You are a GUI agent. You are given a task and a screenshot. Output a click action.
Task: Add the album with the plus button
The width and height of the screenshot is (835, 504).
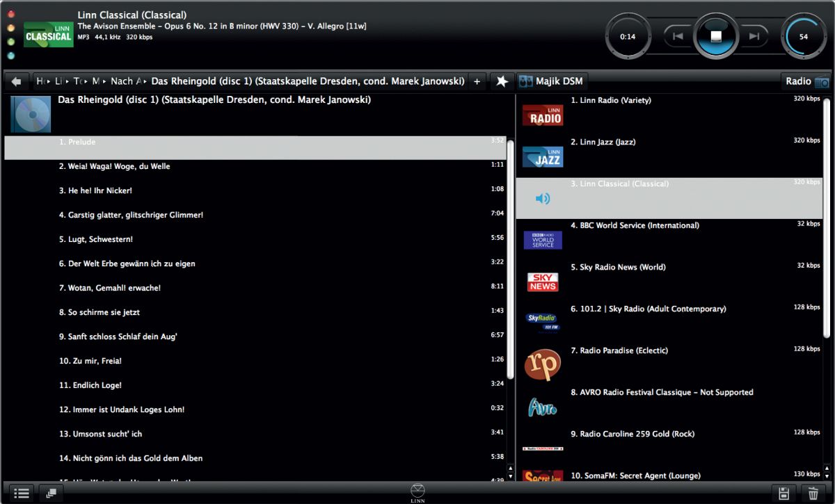[x=477, y=81]
